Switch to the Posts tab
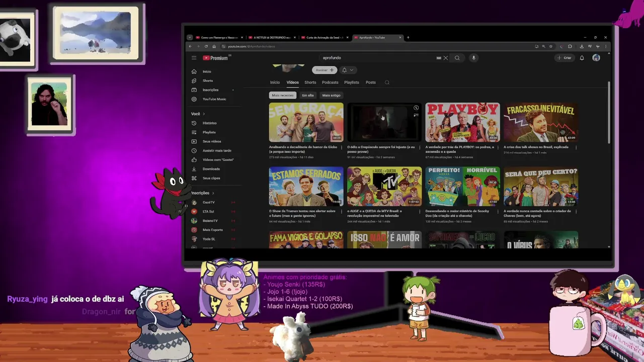Viewport: 644px width, 362px height. click(x=371, y=82)
